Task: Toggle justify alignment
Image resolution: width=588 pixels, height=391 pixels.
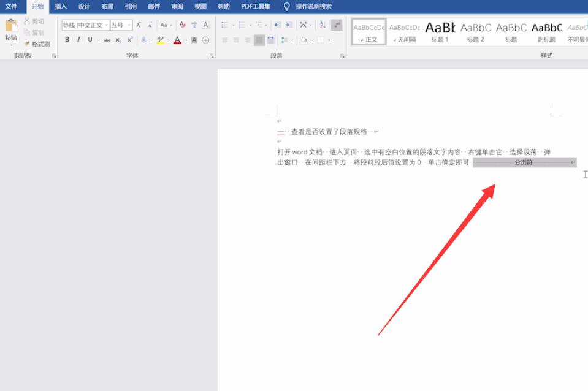Action: 259,40
